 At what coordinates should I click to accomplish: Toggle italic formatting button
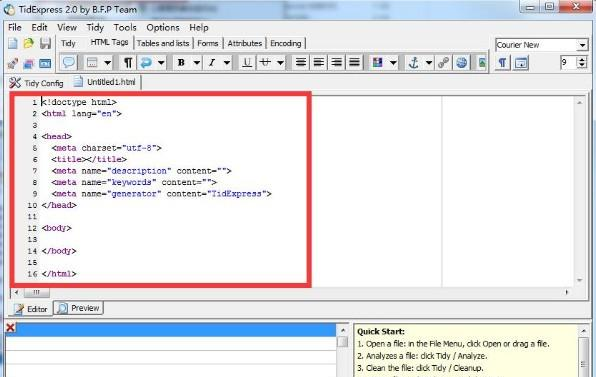click(212, 62)
